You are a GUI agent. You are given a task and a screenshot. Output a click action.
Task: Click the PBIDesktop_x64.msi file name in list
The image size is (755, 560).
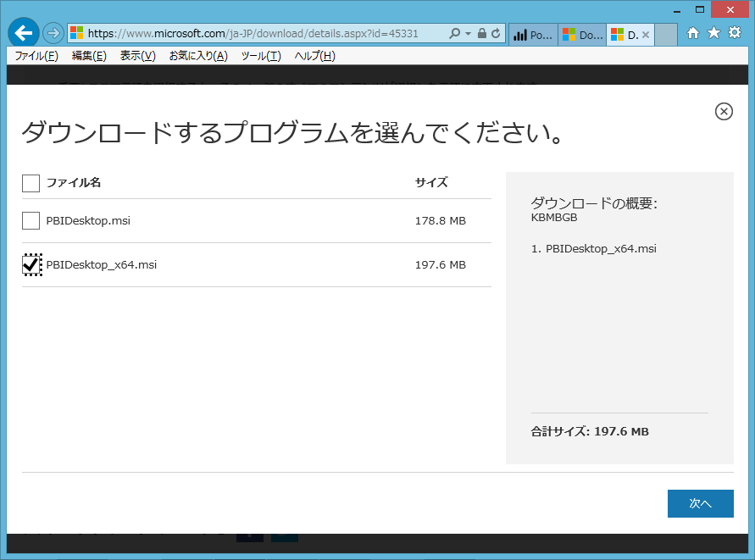coord(101,265)
